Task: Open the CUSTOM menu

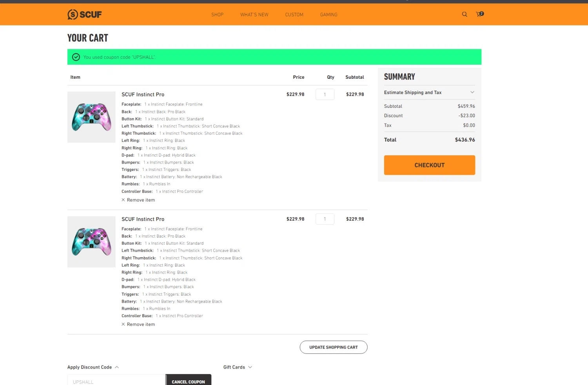Action: (x=294, y=15)
